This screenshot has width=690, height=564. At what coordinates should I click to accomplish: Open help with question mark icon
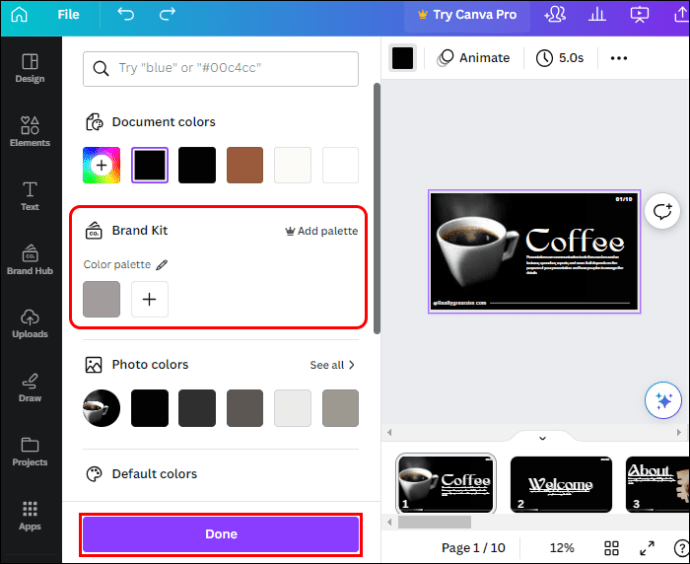(682, 548)
